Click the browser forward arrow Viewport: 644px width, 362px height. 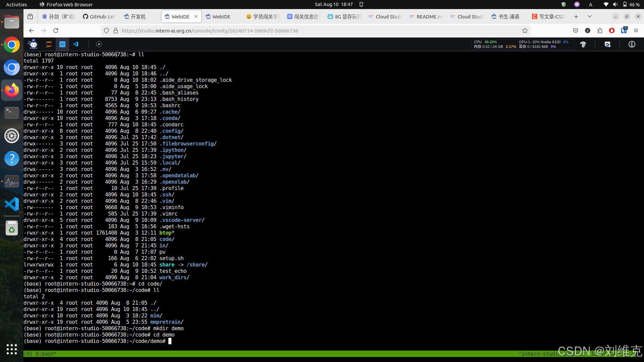tap(44, 31)
